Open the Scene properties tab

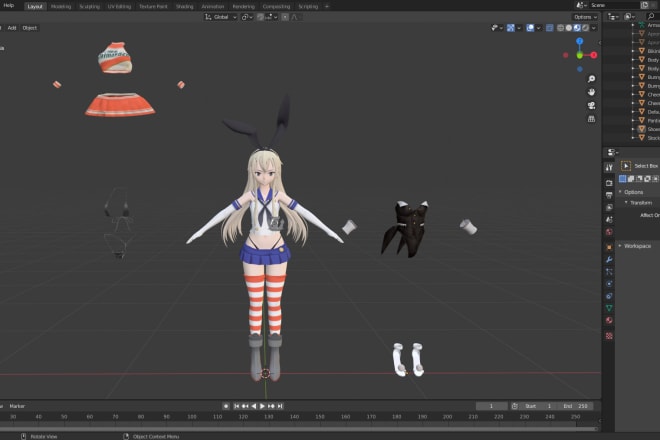click(x=609, y=220)
